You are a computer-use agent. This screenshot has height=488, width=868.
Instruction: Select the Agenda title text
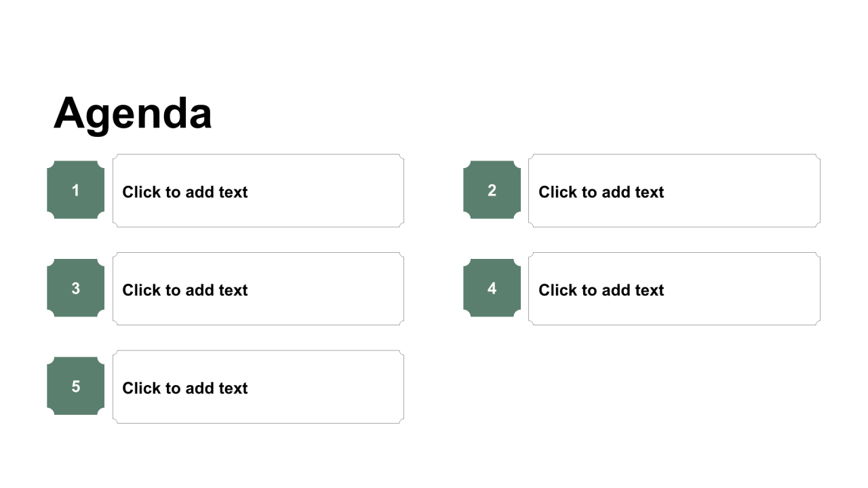tap(133, 113)
